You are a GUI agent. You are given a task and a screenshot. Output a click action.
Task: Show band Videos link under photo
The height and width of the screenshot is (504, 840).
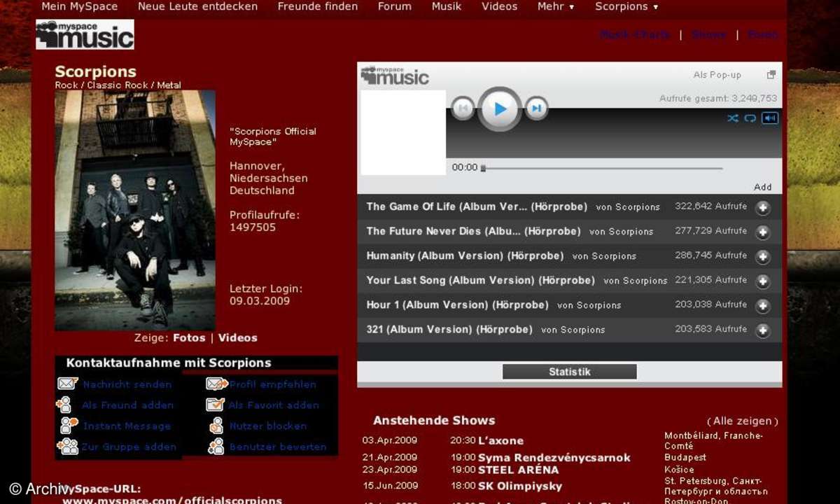tap(238, 337)
